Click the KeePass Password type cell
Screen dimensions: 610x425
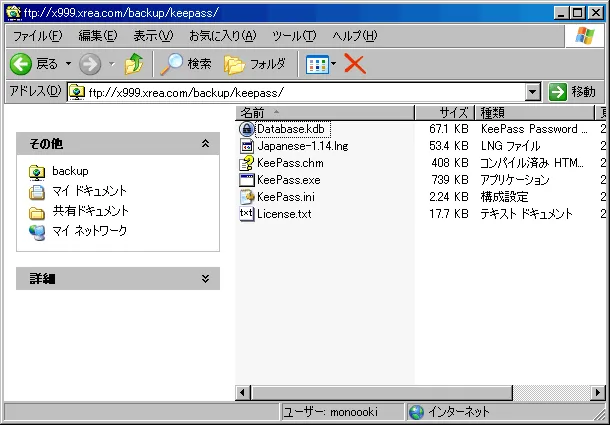(x=534, y=129)
